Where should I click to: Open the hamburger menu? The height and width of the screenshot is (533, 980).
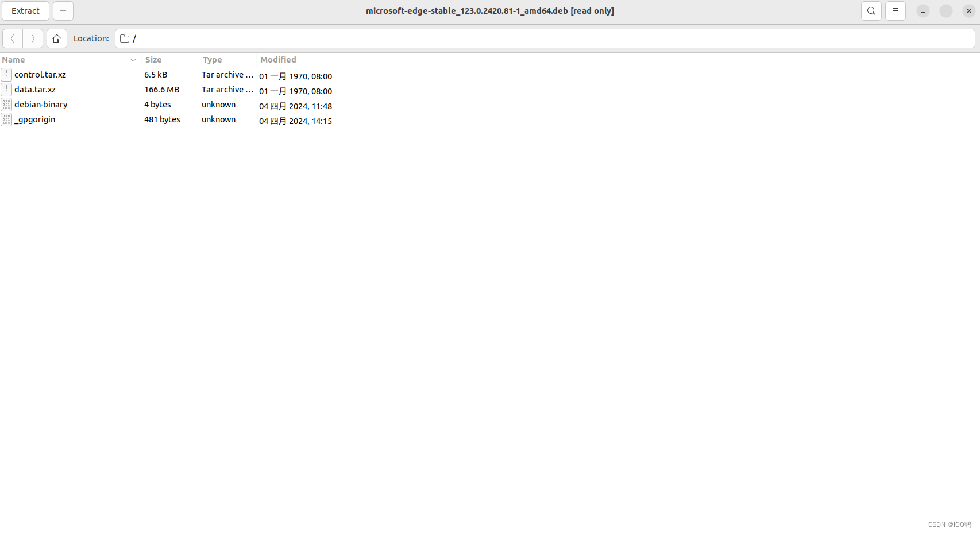point(896,11)
